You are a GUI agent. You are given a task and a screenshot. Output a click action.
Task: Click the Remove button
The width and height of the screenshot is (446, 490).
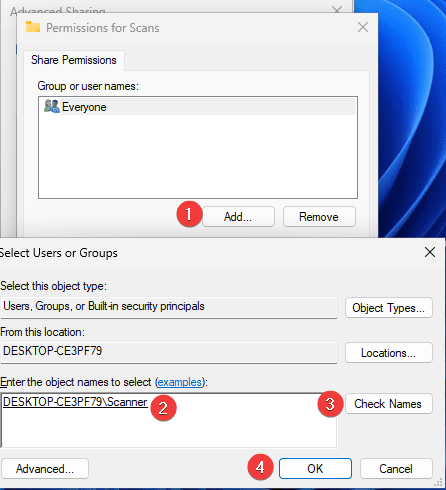coord(319,217)
